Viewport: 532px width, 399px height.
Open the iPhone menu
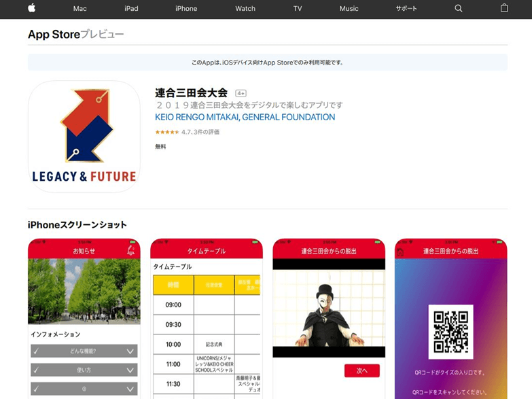186,8
